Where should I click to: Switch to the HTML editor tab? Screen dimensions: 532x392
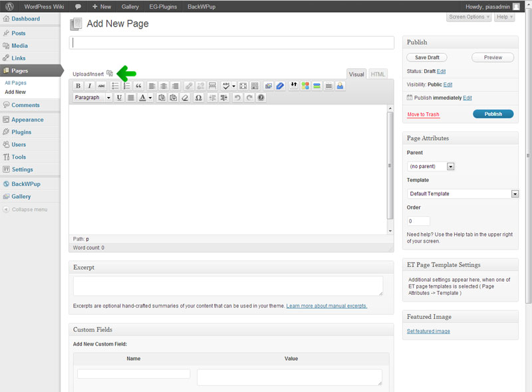[x=378, y=74]
